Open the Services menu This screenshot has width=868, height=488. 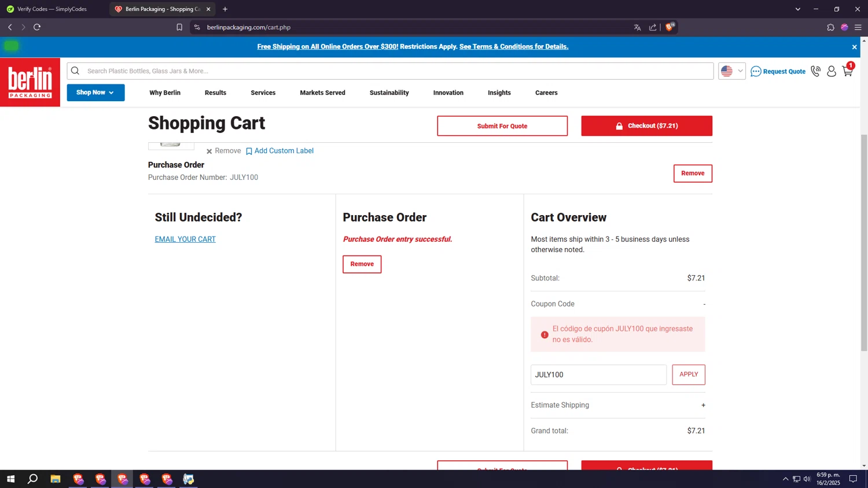tap(263, 93)
